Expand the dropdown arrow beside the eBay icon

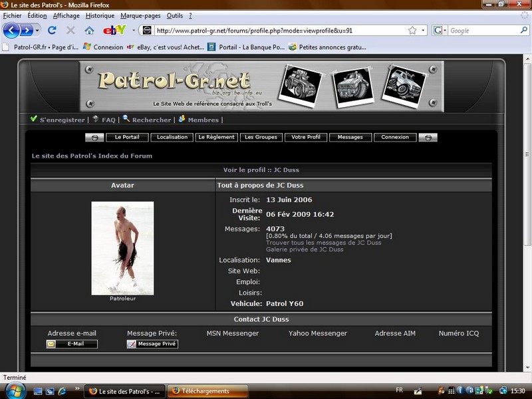pos(134,31)
